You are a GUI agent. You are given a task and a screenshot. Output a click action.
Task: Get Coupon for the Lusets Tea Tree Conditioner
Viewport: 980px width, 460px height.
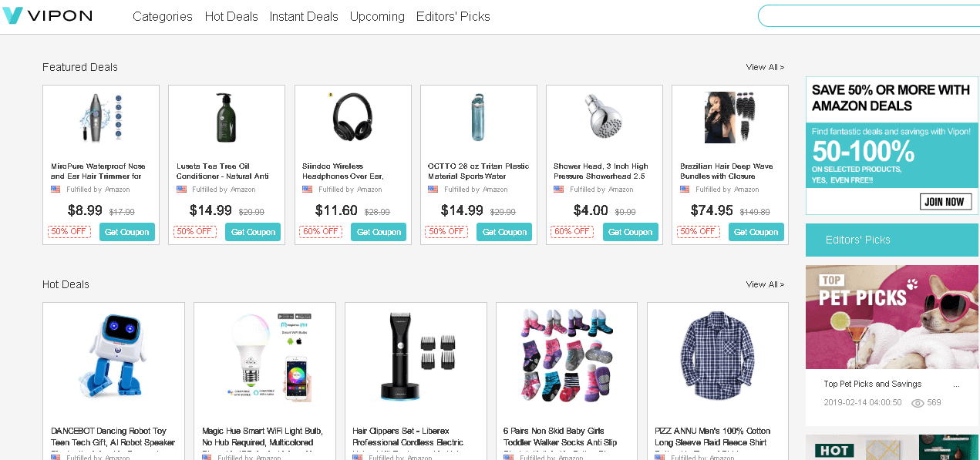(252, 231)
